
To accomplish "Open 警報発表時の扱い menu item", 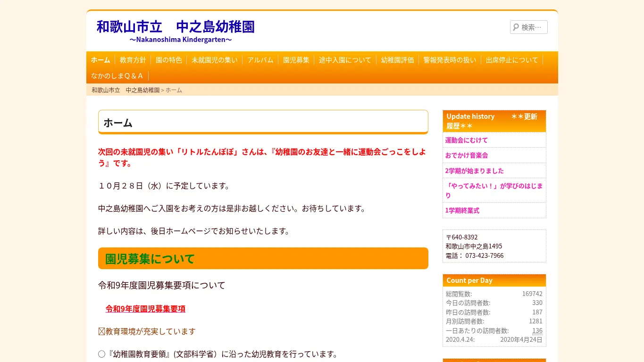I will (x=450, y=60).
